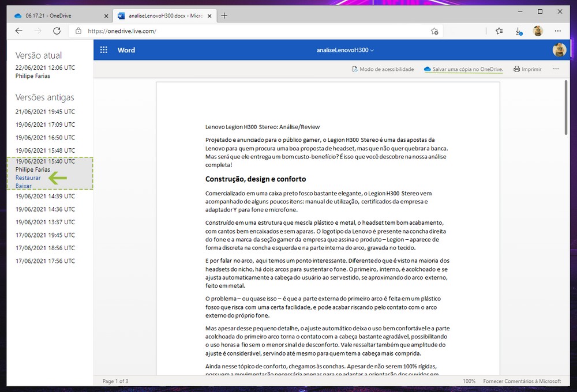Open version 19/06/2021 16:50 UTC

coord(45,137)
